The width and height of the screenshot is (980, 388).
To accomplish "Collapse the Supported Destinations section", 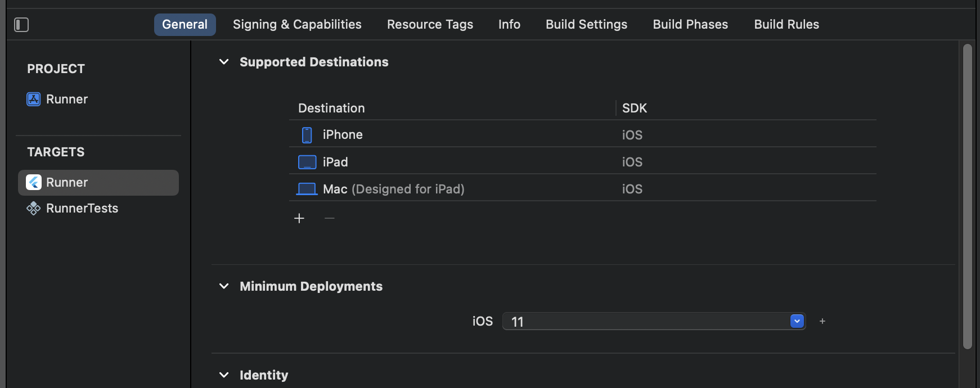I will point(224,62).
